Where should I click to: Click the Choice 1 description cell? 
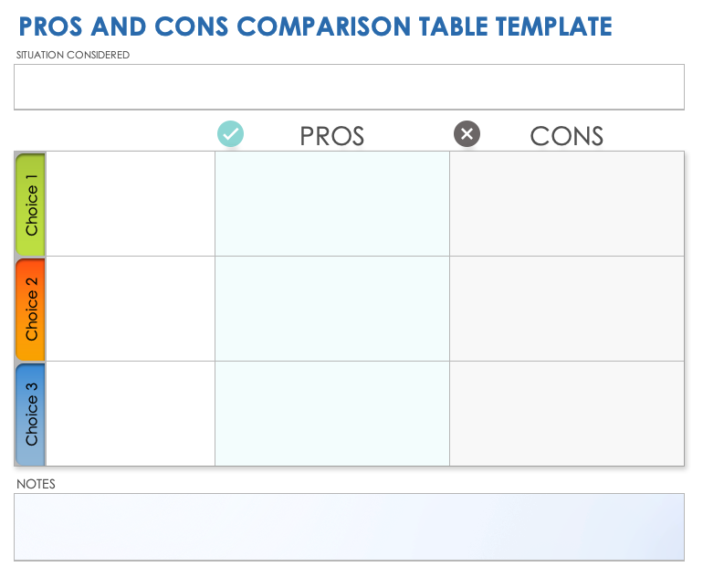click(x=131, y=205)
